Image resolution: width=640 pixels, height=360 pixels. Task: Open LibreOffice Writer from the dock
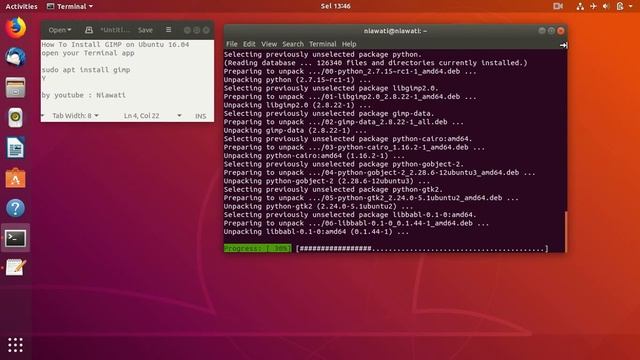[16, 148]
